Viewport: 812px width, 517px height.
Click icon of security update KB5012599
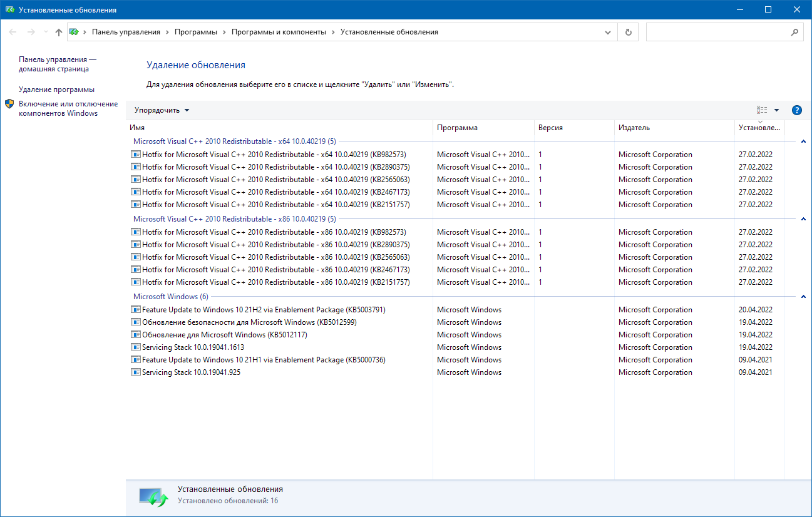[136, 322]
